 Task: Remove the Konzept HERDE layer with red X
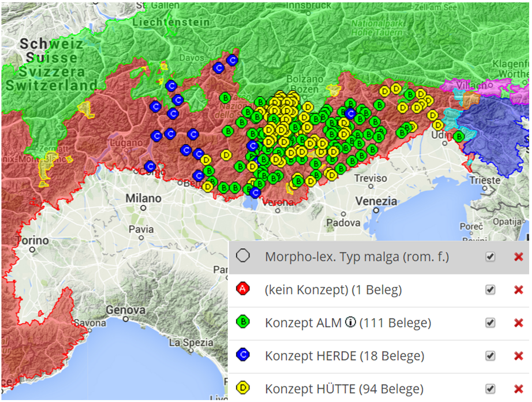coord(519,356)
